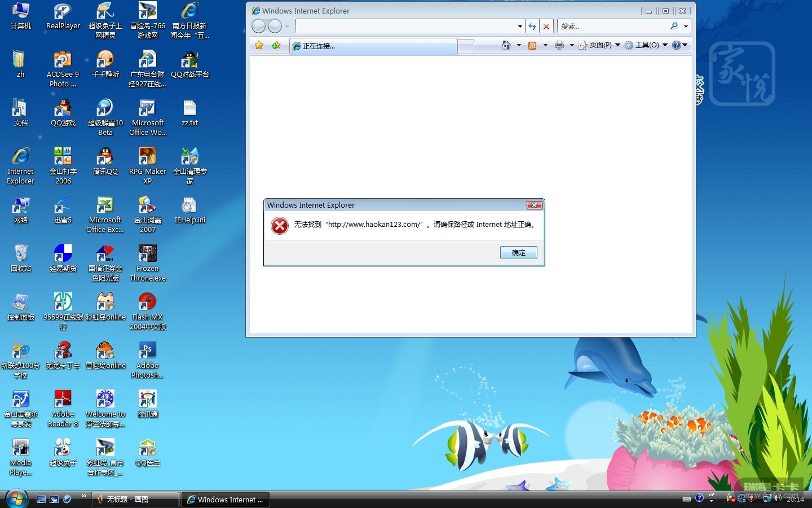Select the Media Player desktop icon
The image size is (812, 508).
[21, 457]
